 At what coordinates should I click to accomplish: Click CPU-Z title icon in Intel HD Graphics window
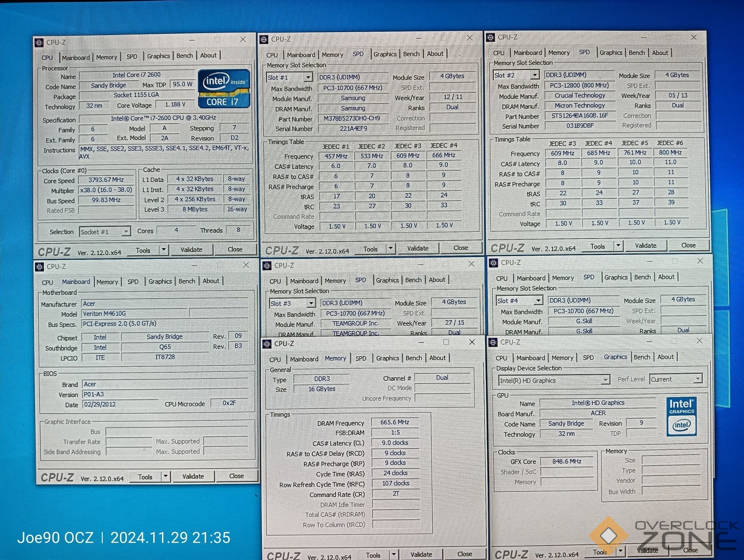click(x=493, y=343)
